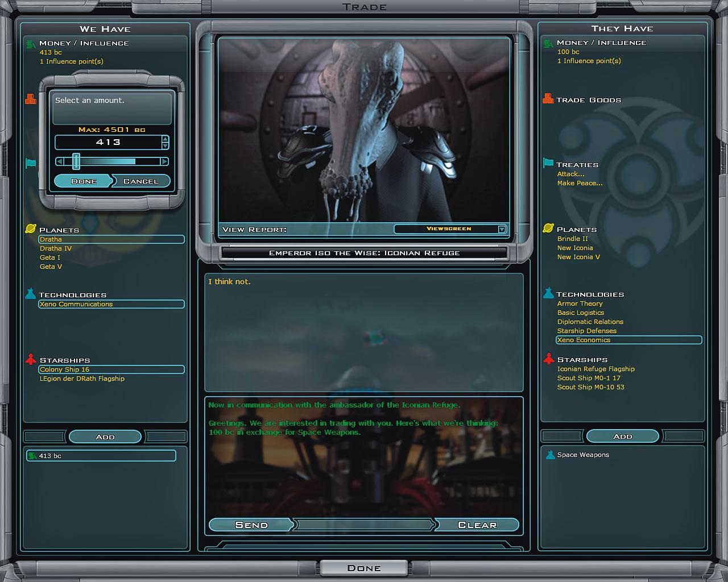The image size is (728, 582).
Task: Click the We Have Starships icon
Action: coord(31,360)
